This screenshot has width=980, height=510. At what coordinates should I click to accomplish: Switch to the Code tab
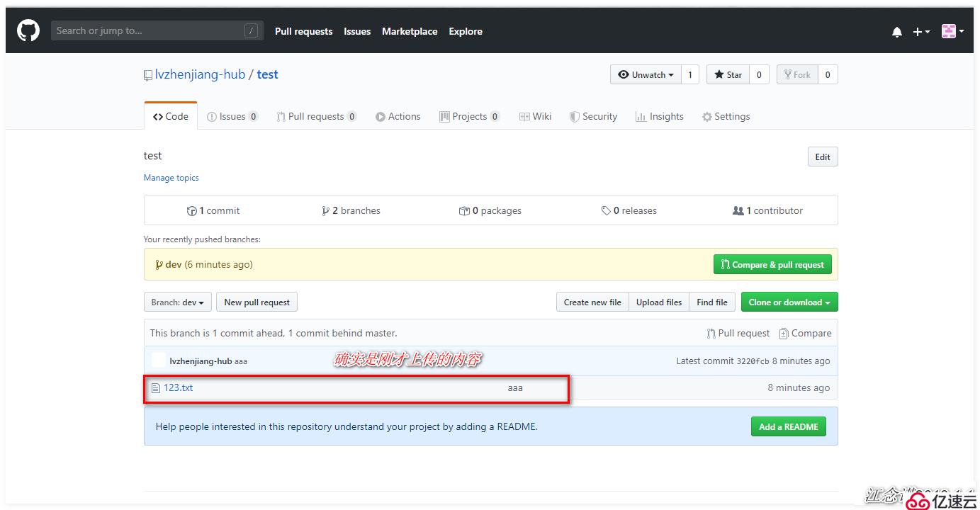click(x=171, y=116)
